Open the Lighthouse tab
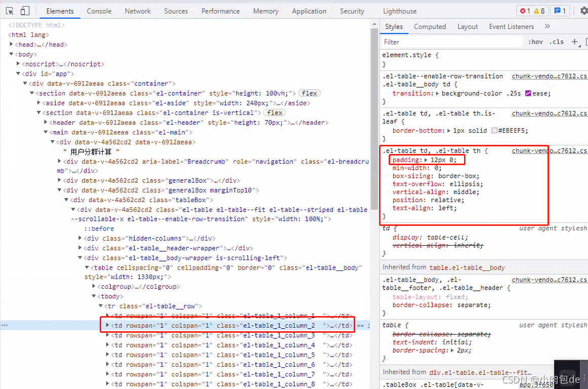Screen dimensions: 588x389 coord(400,11)
